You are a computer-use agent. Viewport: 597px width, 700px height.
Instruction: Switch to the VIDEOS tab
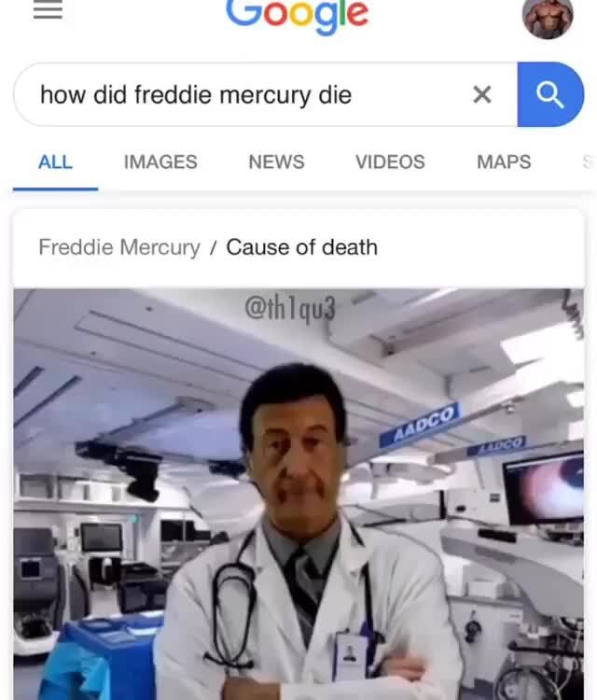click(391, 162)
